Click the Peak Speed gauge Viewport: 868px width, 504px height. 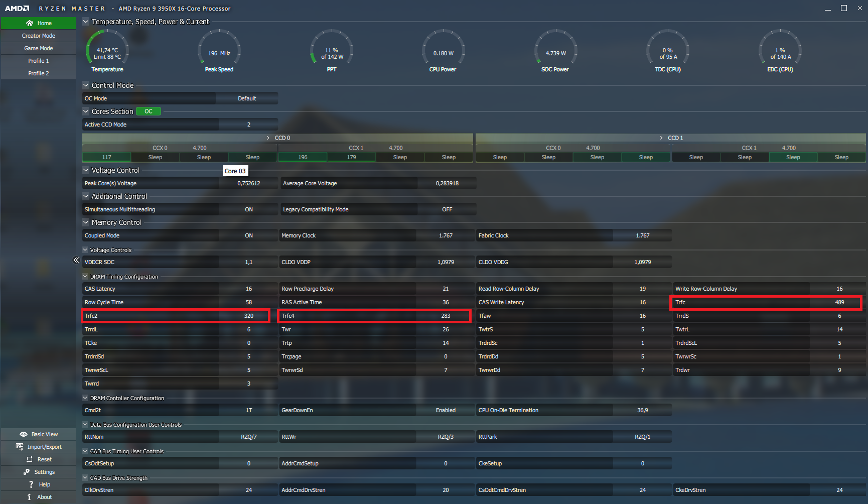click(x=219, y=51)
